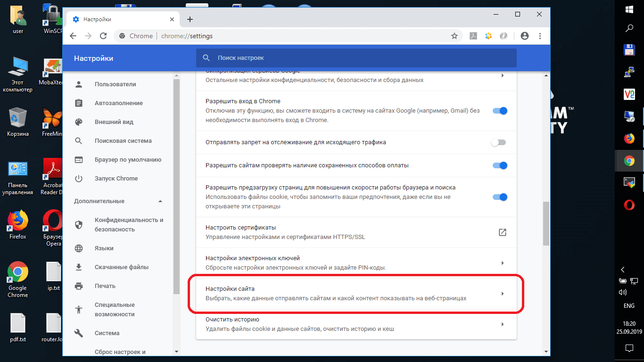
Task: Open Специальные возможности in sidebar
Action: [x=115, y=310]
